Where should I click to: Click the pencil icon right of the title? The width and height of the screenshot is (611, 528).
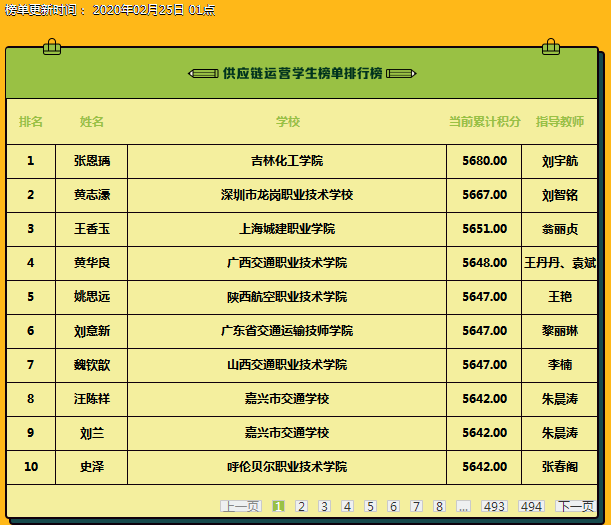(401, 73)
